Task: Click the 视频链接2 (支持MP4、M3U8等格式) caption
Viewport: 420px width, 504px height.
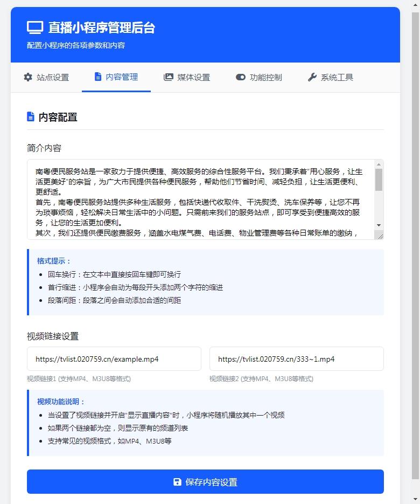Action: [x=261, y=378]
